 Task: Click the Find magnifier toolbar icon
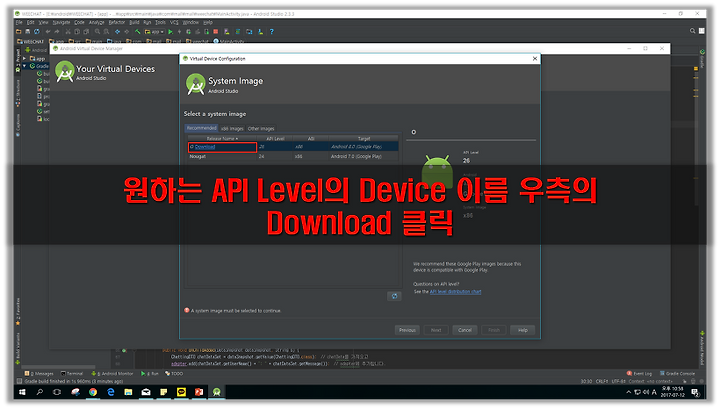pyautogui.click(x=97, y=32)
